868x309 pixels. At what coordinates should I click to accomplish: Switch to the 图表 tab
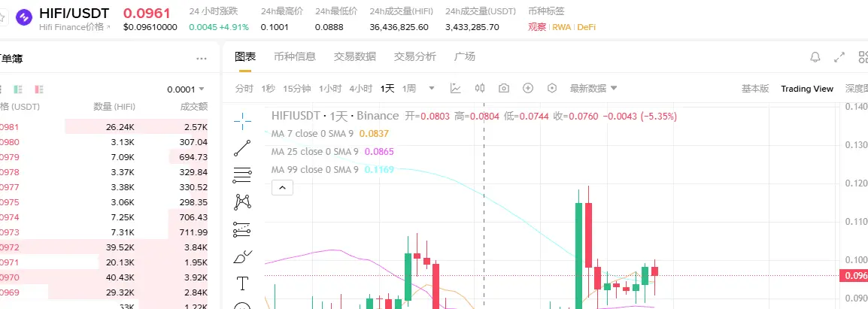click(x=245, y=56)
